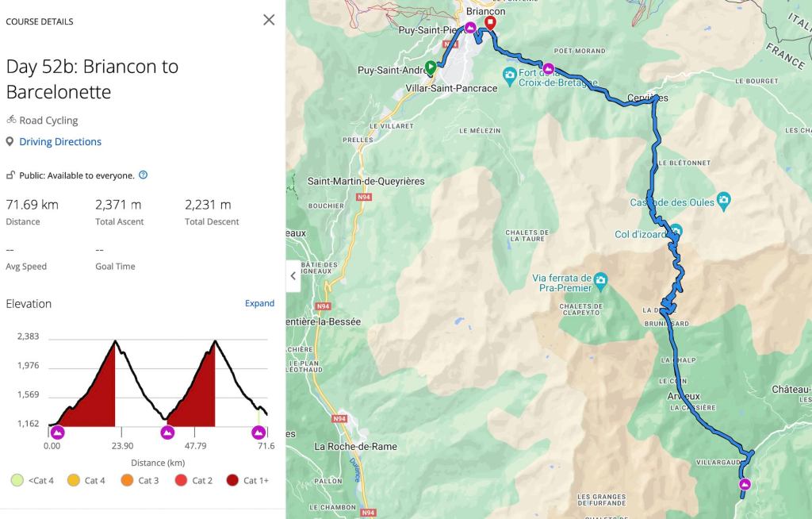Click the Cascade des Oules camera icon
This screenshot has height=519, width=812.
(723, 199)
